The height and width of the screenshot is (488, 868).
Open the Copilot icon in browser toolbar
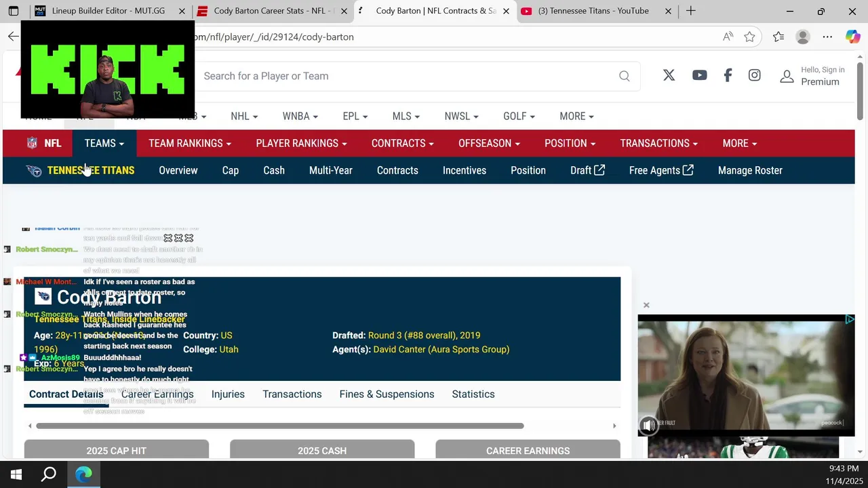coord(852,37)
